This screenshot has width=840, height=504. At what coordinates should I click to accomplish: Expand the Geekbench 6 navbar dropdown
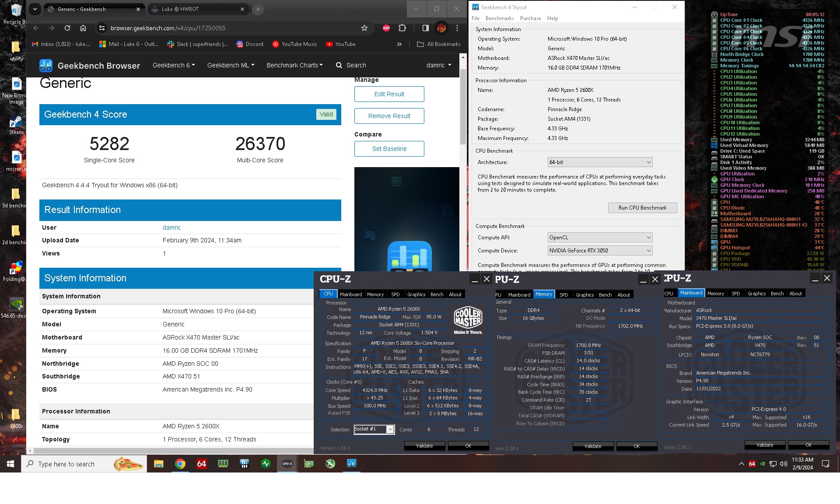click(174, 65)
